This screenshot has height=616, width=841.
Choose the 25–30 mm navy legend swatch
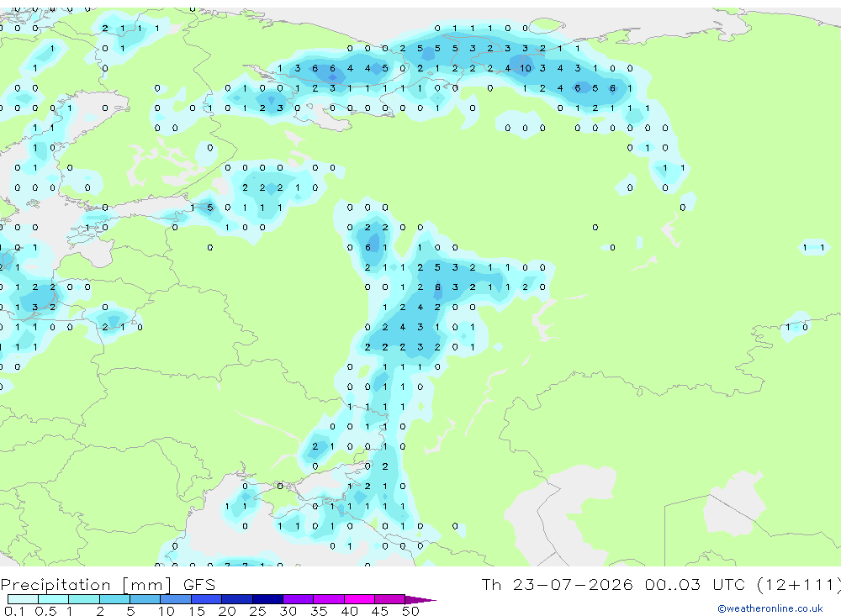(x=267, y=599)
